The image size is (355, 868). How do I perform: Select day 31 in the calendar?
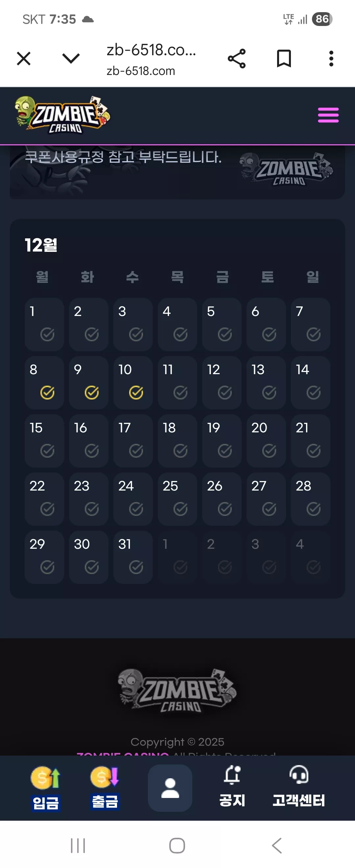tap(133, 557)
